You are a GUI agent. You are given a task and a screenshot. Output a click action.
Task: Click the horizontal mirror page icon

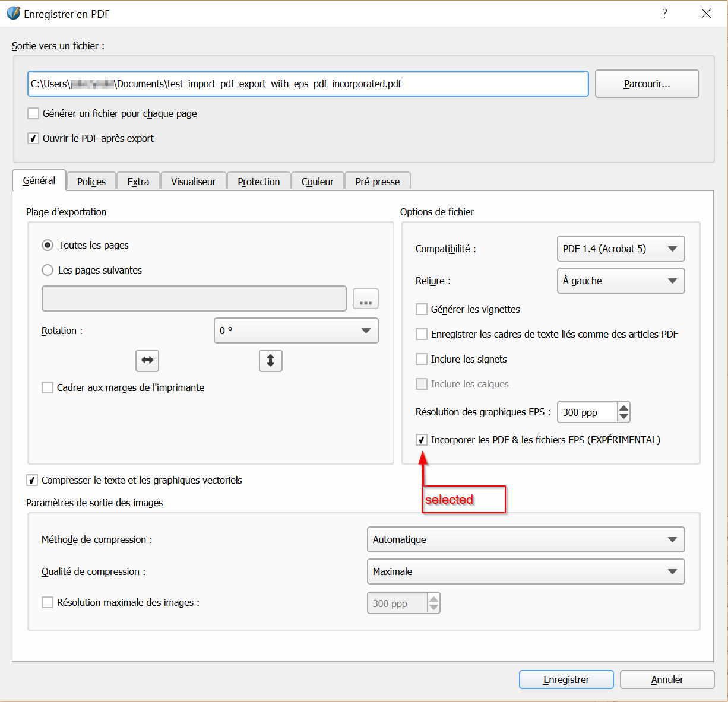(x=147, y=360)
